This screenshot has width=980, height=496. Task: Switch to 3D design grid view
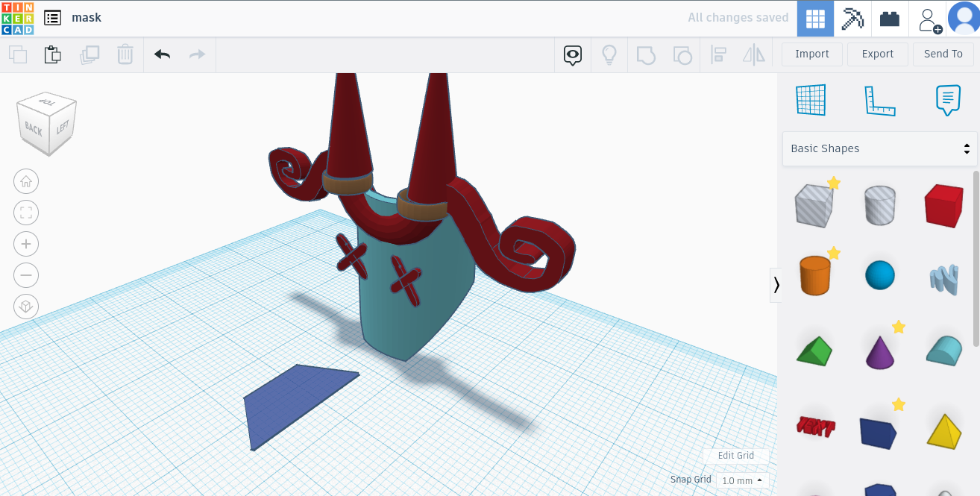[x=816, y=19]
